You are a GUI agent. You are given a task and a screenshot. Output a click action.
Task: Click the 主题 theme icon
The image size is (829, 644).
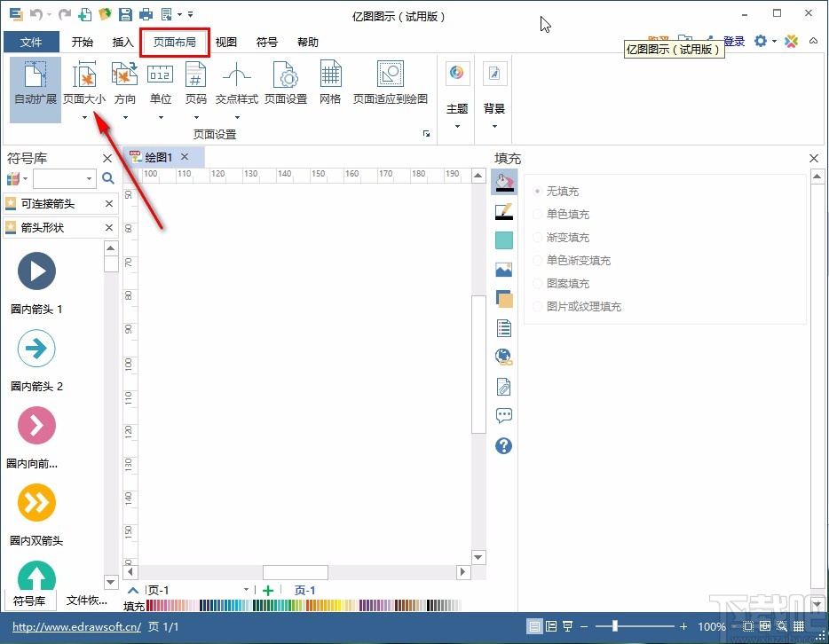point(457,73)
